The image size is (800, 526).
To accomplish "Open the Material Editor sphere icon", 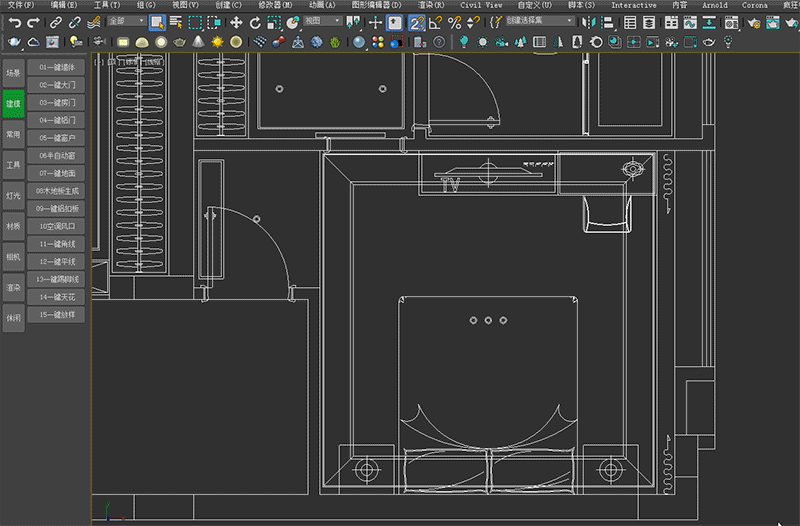I will tap(359, 42).
